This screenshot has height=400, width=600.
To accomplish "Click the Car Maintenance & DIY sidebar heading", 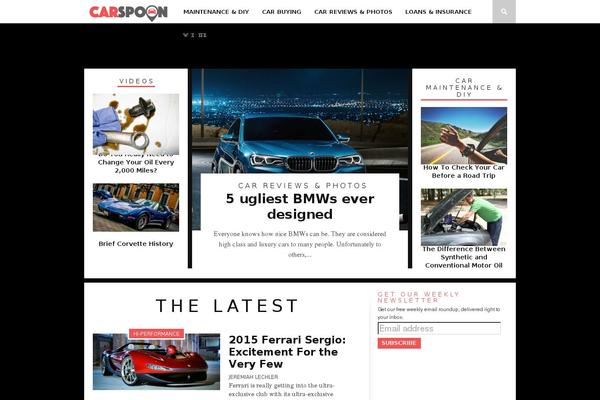I will (464, 87).
